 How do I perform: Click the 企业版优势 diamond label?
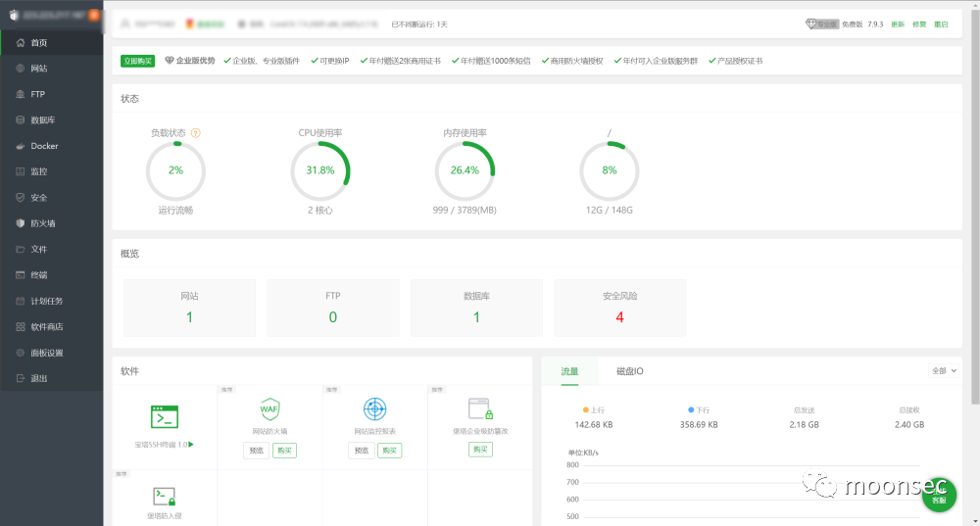(190, 61)
